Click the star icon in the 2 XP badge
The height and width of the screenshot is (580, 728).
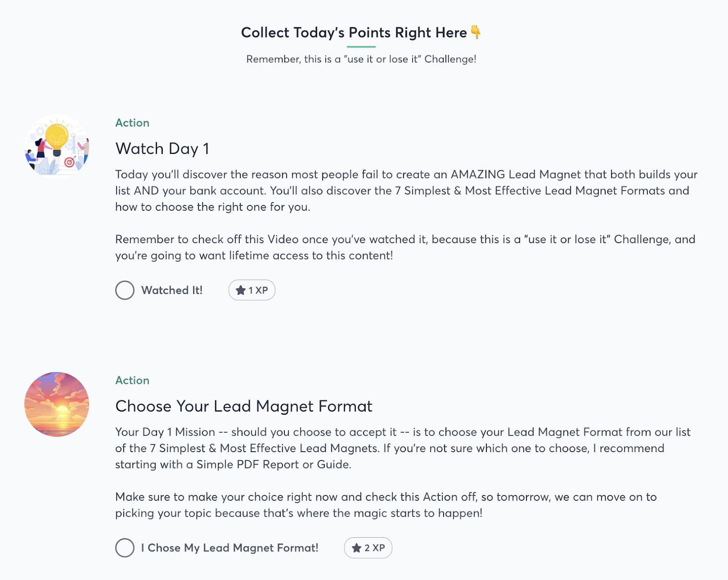[357, 548]
